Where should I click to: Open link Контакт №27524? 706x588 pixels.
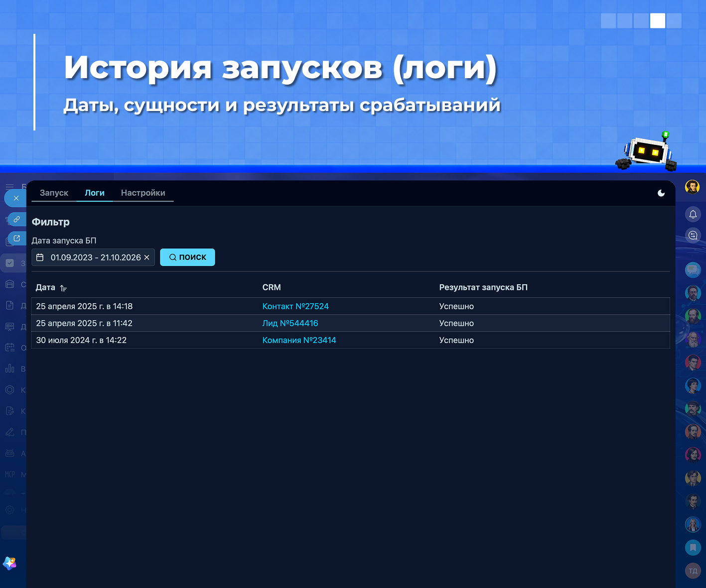(x=295, y=306)
